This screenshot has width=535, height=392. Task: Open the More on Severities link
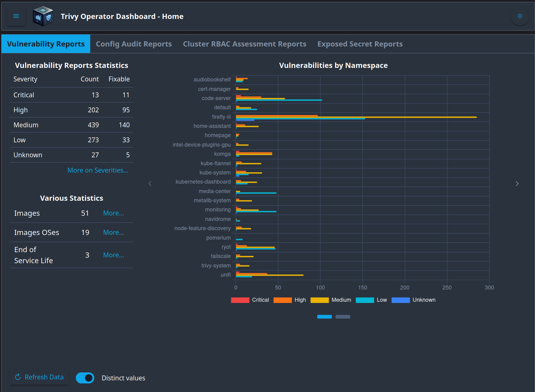tap(98, 170)
